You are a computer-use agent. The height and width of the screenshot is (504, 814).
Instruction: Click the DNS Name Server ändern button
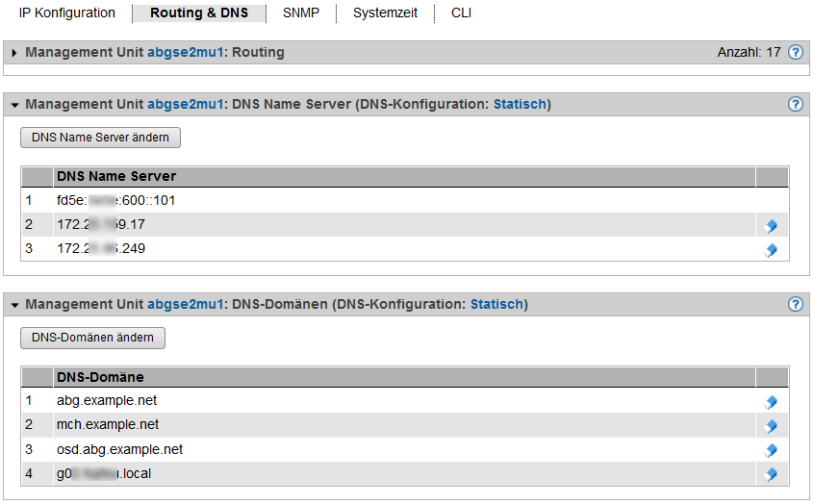click(x=100, y=138)
